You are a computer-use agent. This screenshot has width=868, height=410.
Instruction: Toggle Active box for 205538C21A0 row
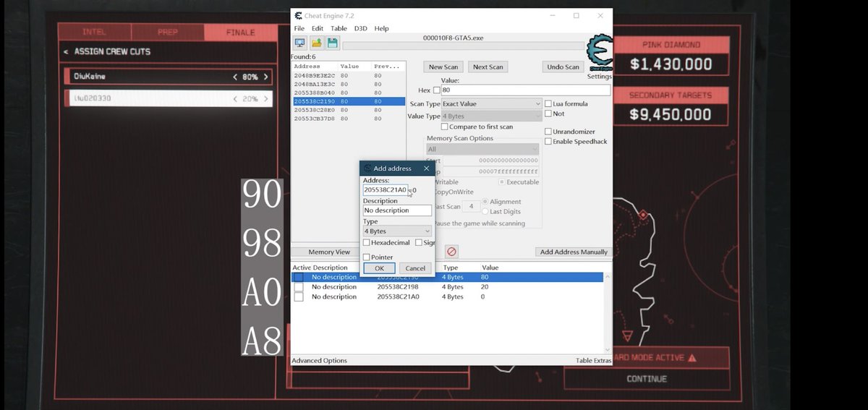298,296
